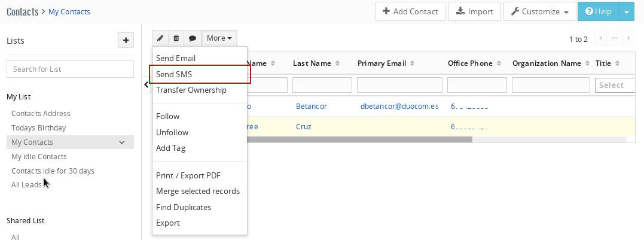Collapse the sidebar with left arrow

(x=146, y=85)
